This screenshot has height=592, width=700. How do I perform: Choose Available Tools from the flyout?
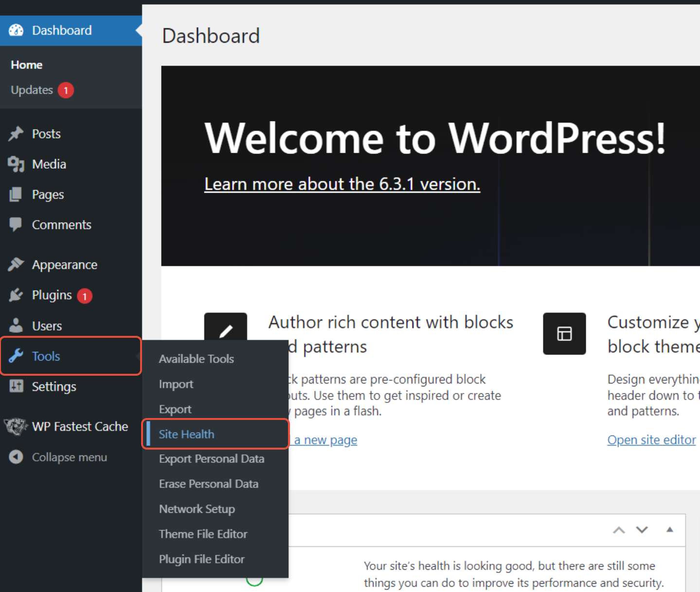197,359
